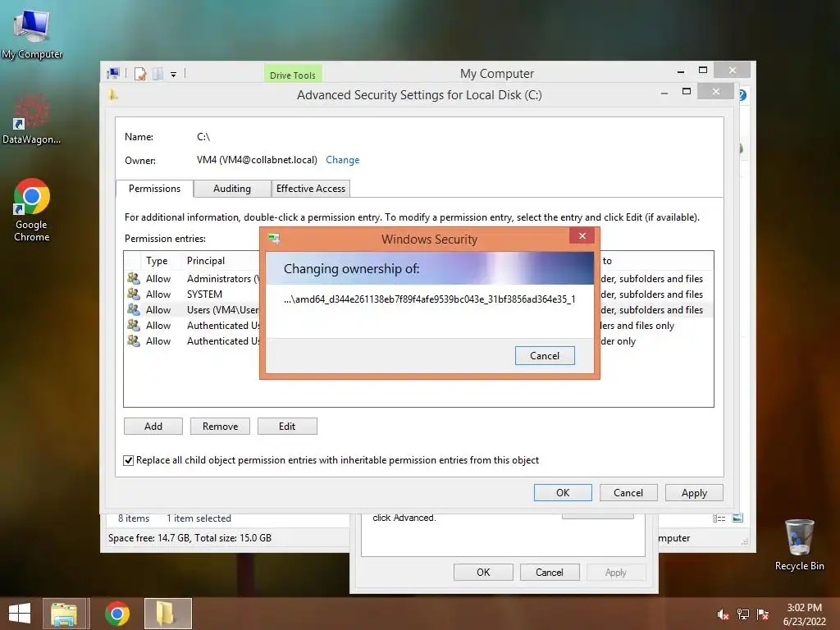This screenshot has height=630, width=840.
Task: Click OK in Advanced Security Settings
Action: (x=563, y=493)
